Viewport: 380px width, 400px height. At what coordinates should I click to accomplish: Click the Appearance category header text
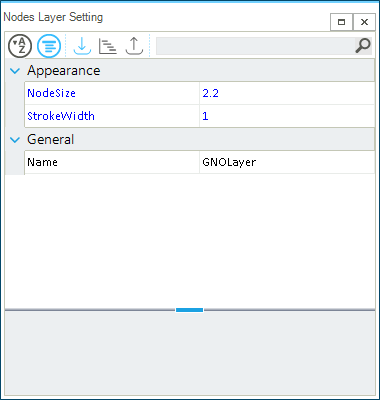click(64, 71)
